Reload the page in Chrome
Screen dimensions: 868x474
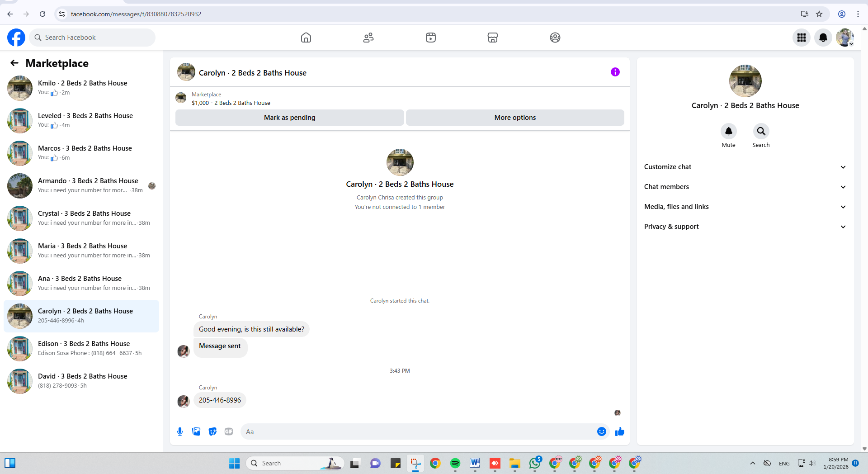pos(42,14)
